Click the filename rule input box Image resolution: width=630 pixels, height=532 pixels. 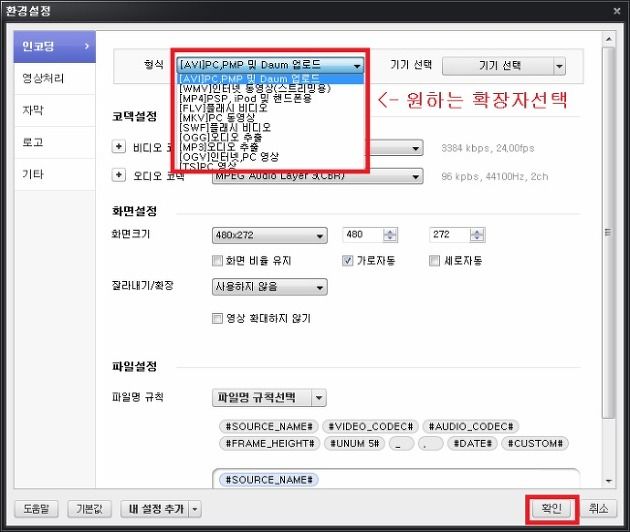tap(396, 479)
